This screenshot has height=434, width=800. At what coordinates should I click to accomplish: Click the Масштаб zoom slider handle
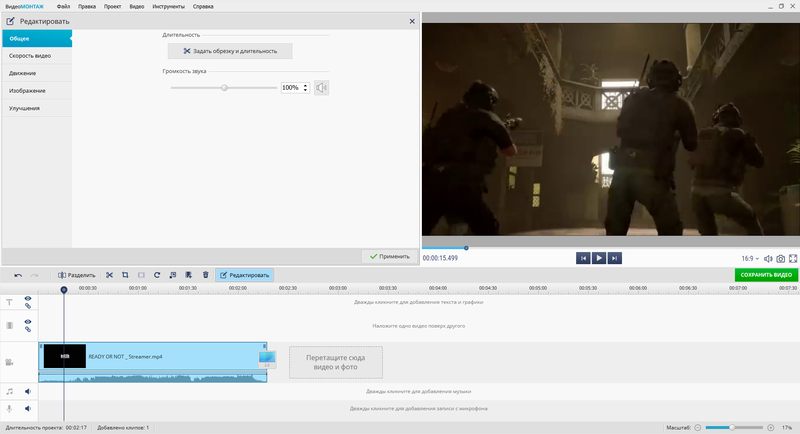click(x=731, y=427)
